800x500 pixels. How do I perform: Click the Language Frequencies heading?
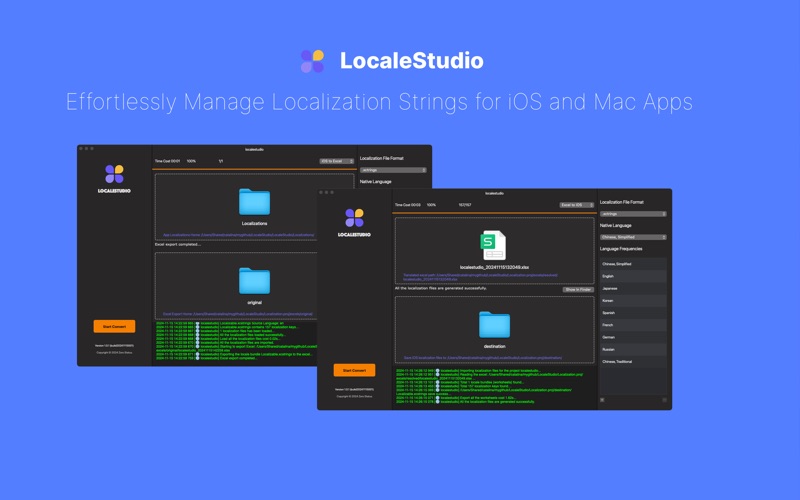621,249
